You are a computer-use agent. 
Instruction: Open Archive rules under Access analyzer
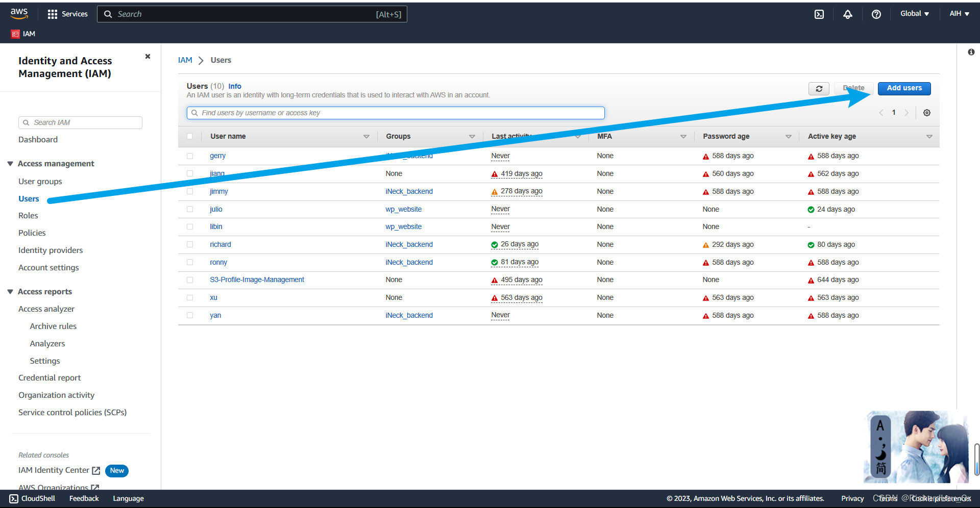tap(53, 326)
